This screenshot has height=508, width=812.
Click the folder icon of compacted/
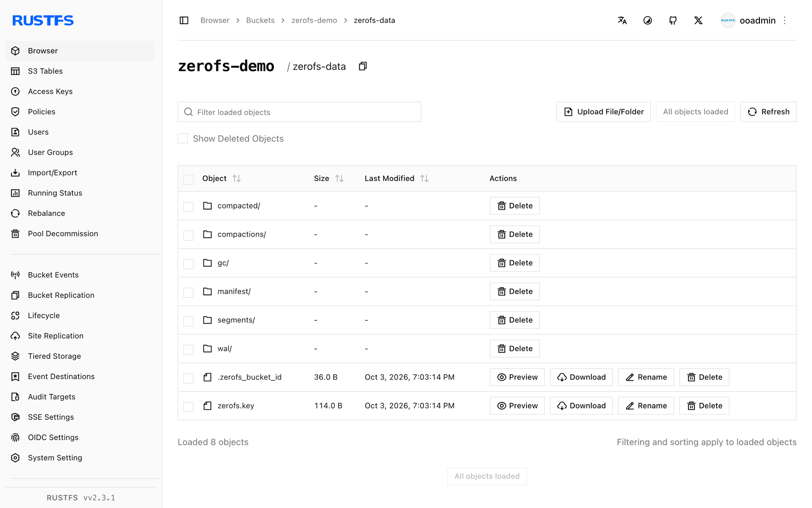pos(207,206)
